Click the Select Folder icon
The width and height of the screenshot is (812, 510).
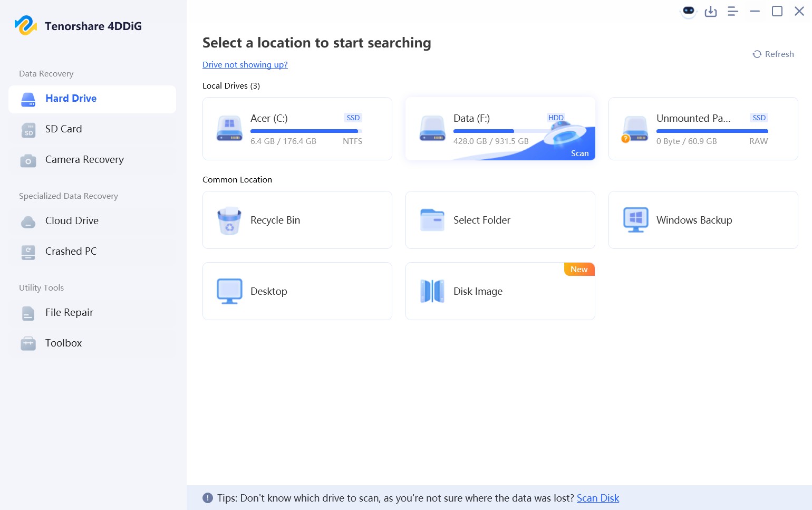[432, 220]
